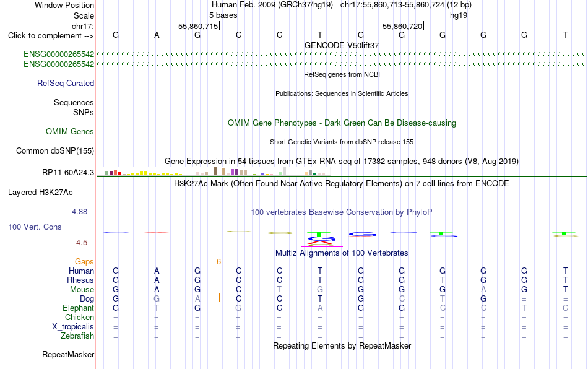Click the PhyloP lower value -4.5

click(80, 243)
